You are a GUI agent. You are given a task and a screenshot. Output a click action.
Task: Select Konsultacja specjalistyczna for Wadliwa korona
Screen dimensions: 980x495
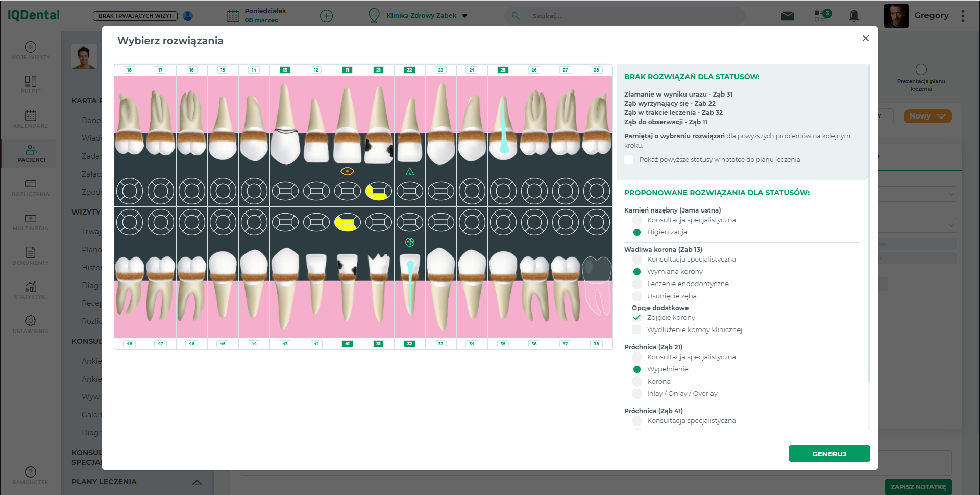[637, 260]
